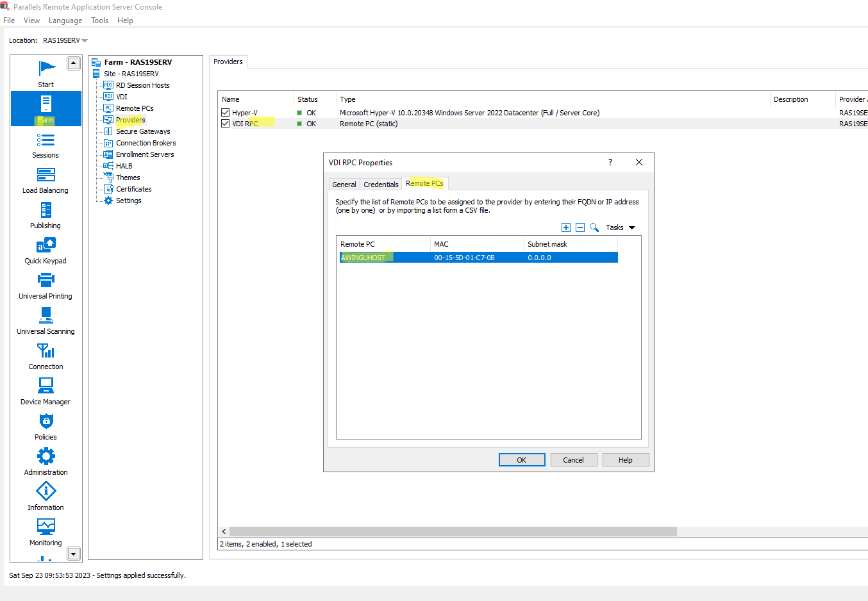
Task: Select Connection Brokers in farm tree
Action: [146, 143]
